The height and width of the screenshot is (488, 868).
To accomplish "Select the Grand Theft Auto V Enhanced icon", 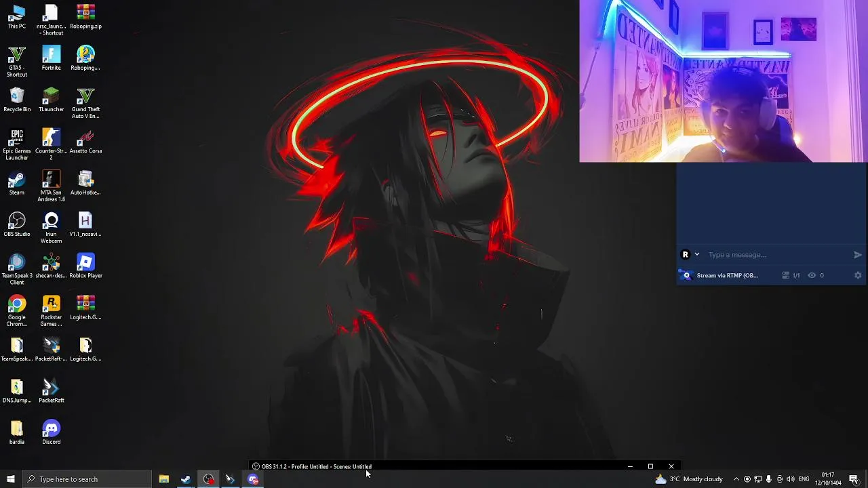I will pyautogui.click(x=85, y=104).
